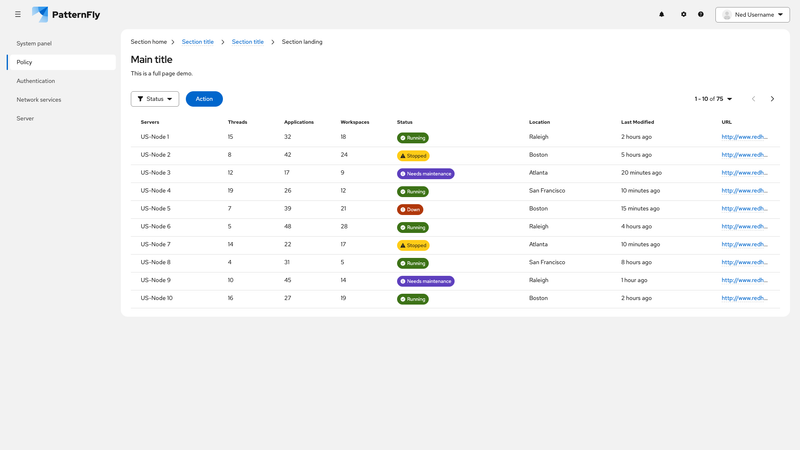The width and height of the screenshot is (800, 450).
Task: Go to next page arrow
Action: click(x=772, y=99)
